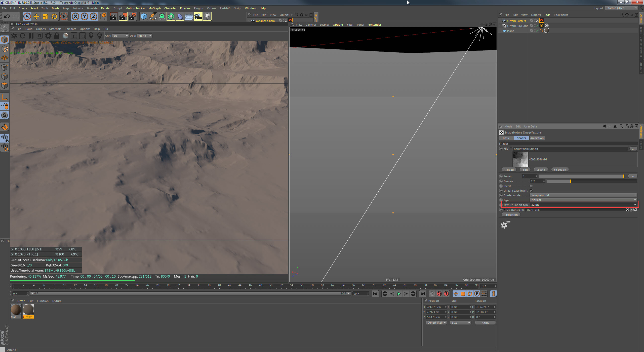Enable the Invert checkbox
This screenshot has width=644, height=352.
pos(531,186)
